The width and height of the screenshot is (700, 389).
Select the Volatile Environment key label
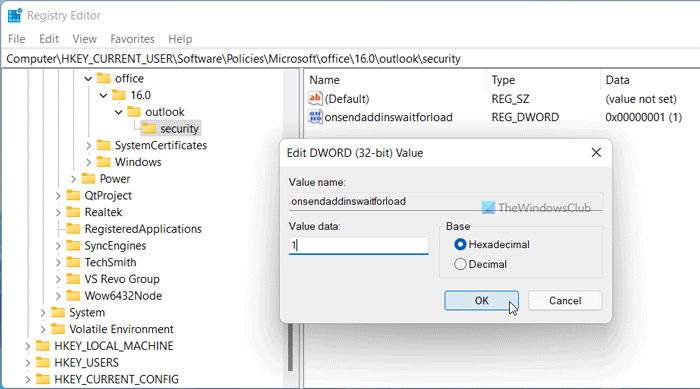coord(121,329)
